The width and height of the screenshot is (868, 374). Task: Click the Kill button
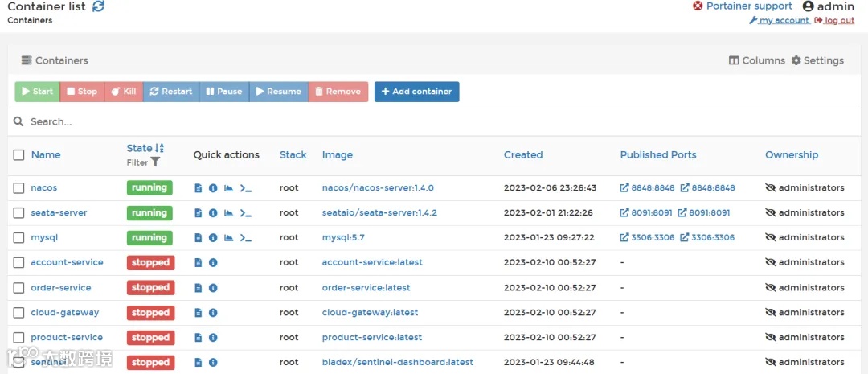124,92
